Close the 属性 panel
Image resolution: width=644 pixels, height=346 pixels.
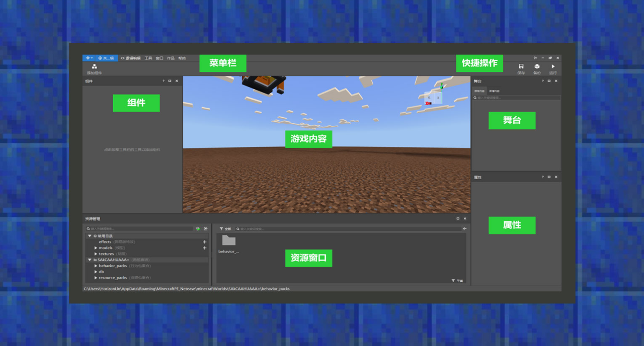pyautogui.click(x=556, y=177)
